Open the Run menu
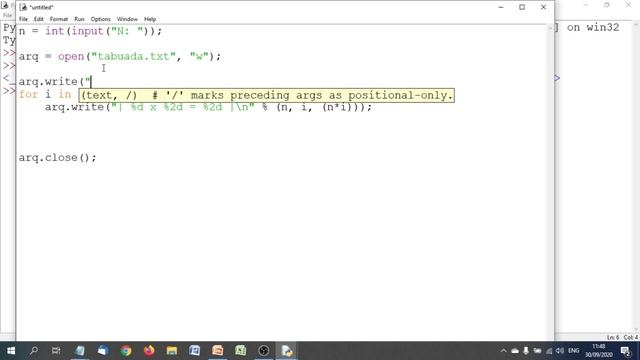The image size is (640, 360). [79, 19]
